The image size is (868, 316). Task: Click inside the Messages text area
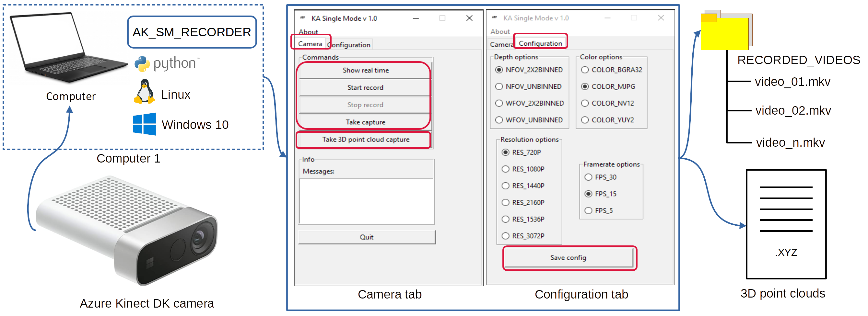(367, 201)
